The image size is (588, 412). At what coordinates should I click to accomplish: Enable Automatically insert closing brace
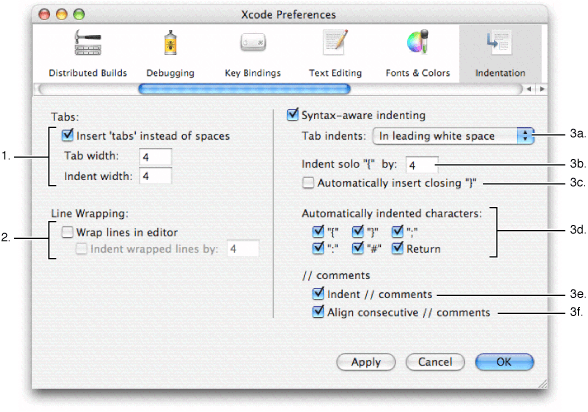[x=308, y=183]
